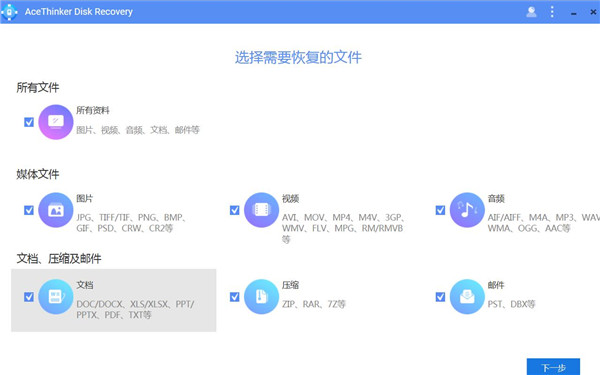Click the 'ZIP、RAR、7Z等' description
This screenshot has height=375, width=600.
(x=314, y=304)
